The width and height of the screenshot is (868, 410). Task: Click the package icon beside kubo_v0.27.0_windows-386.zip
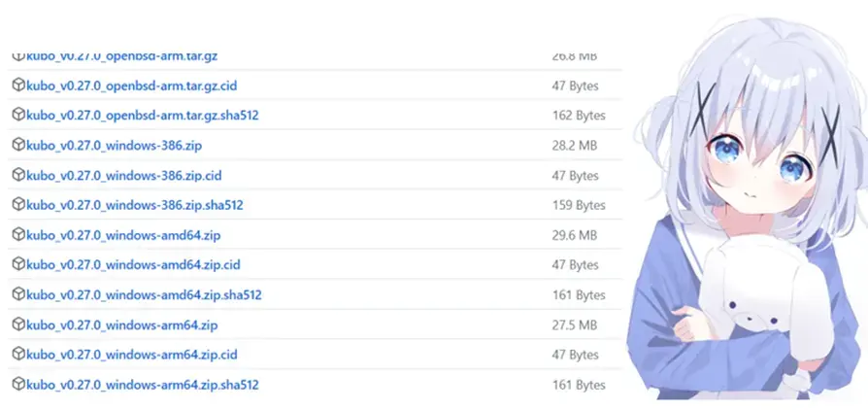pyautogui.click(x=18, y=145)
